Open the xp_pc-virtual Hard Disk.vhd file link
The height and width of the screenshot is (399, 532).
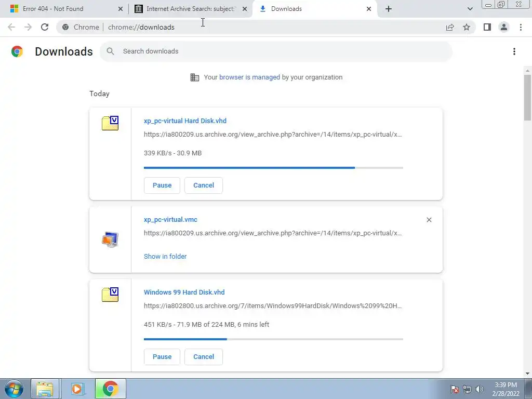(x=185, y=121)
